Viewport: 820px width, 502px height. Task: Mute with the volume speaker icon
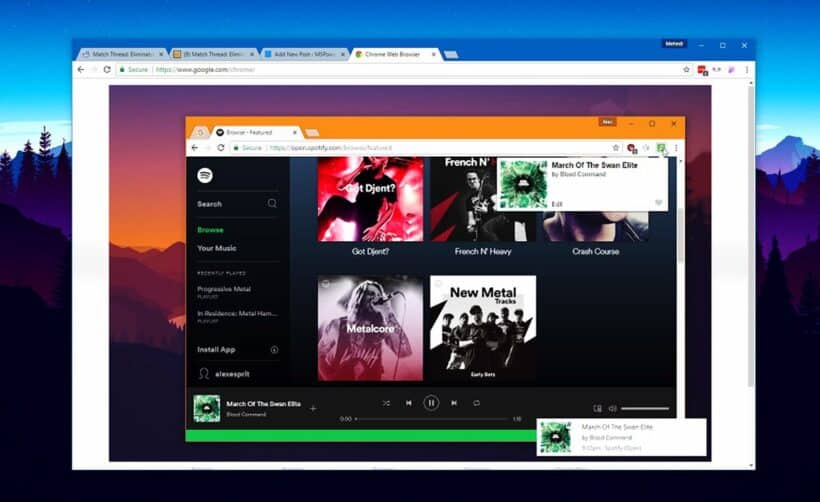(x=612, y=408)
